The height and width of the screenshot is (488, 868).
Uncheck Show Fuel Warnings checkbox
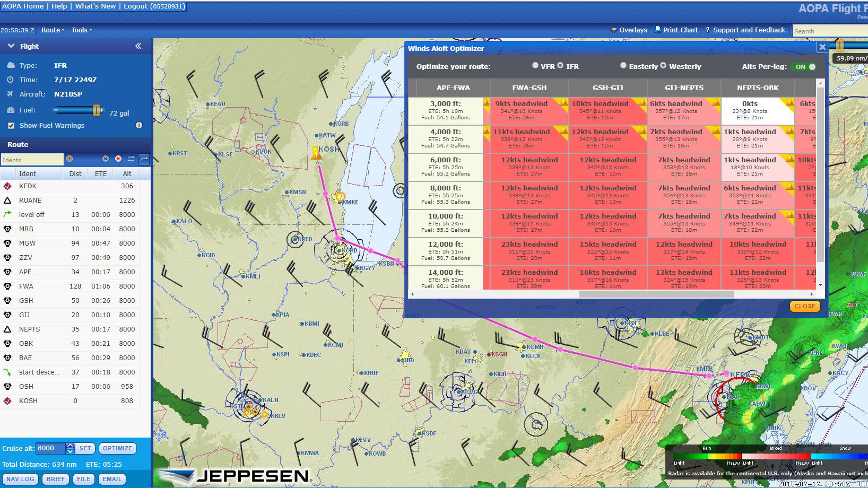pyautogui.click(x=11, y=126)
